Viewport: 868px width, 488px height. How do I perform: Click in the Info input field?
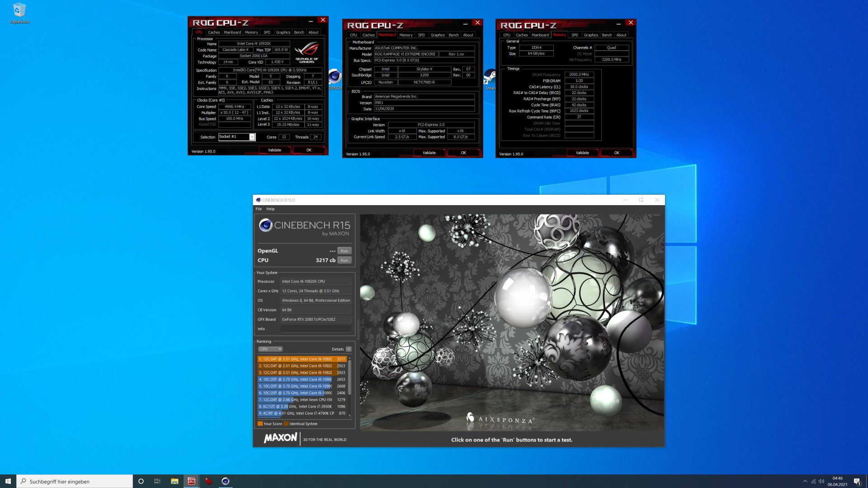(x=316, y=329)
